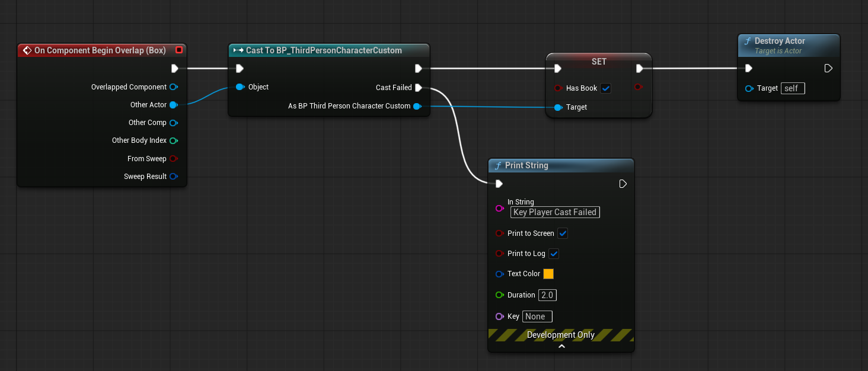Select the Other Actor output pin
Screen dimensions: 868x371
(174, 105)
